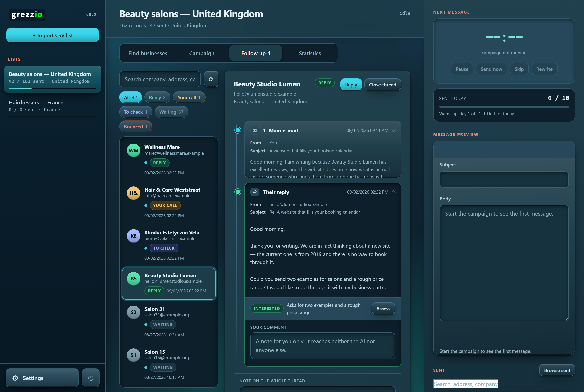Viewport: 584px width, 392px height.
Task: Click the Sent Today progress bar
Action: (504, 107)
